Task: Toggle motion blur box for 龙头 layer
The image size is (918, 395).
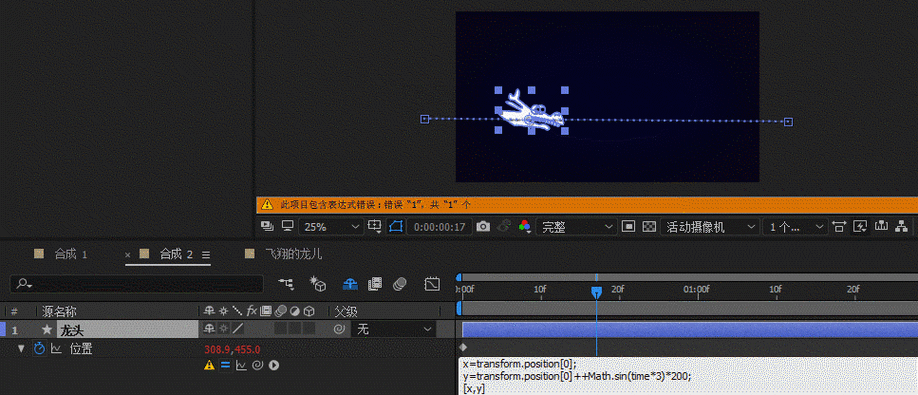Action: coord(280,329)
